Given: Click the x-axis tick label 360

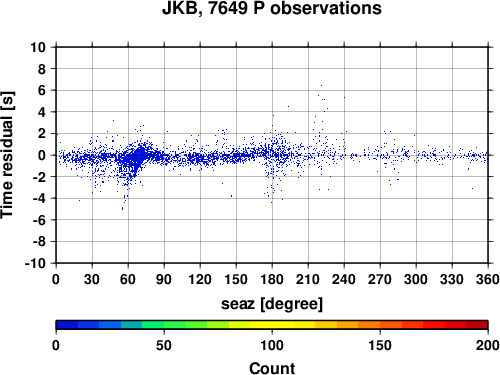Looking at the screenshot, I should pyautogui.click(x=488, y=279).
